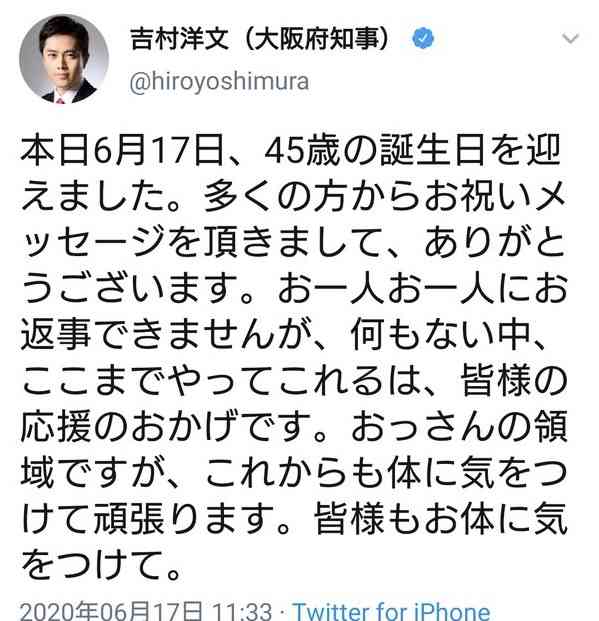Open 吉村洋文's profile picture

pos(64,59)
